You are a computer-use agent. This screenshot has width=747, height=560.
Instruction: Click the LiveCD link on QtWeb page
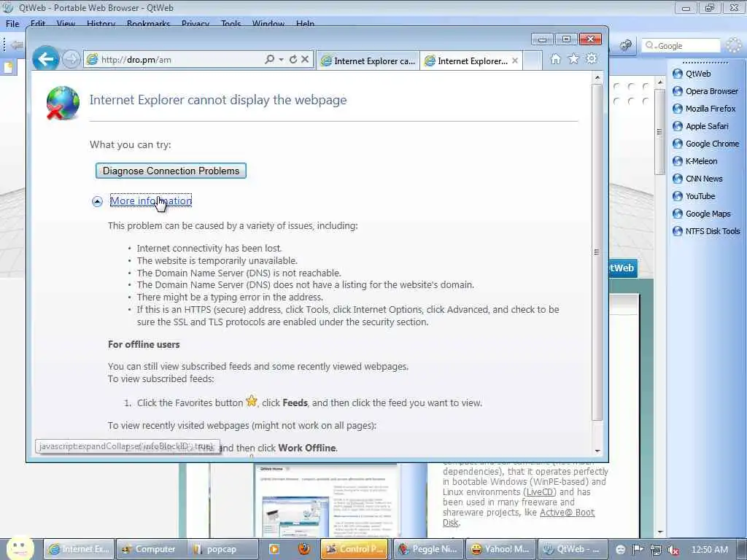[540, 492]
